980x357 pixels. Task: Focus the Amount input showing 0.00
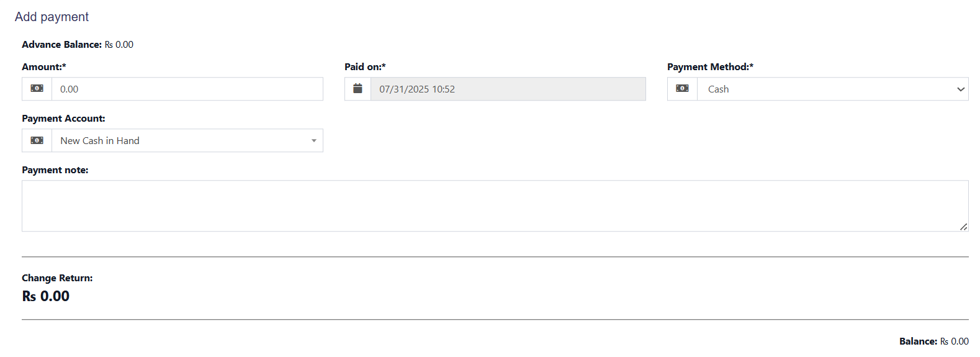click(x=186, y=89)
